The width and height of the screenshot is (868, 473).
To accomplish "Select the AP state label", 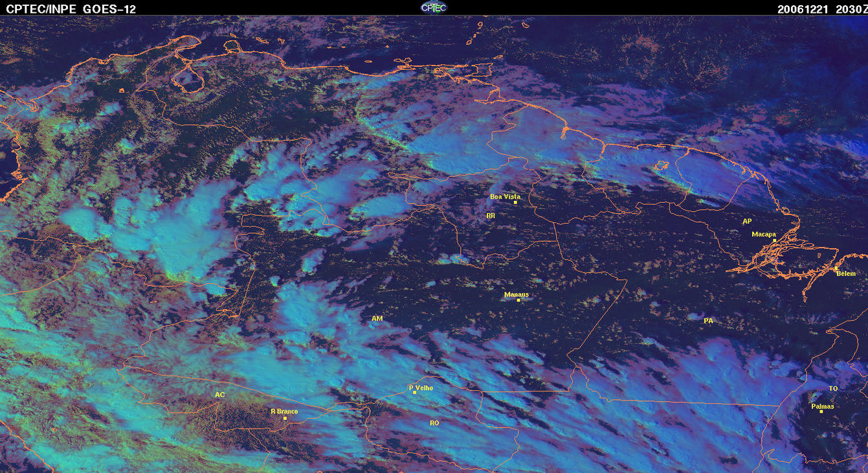I will click(x=747, y=222).
